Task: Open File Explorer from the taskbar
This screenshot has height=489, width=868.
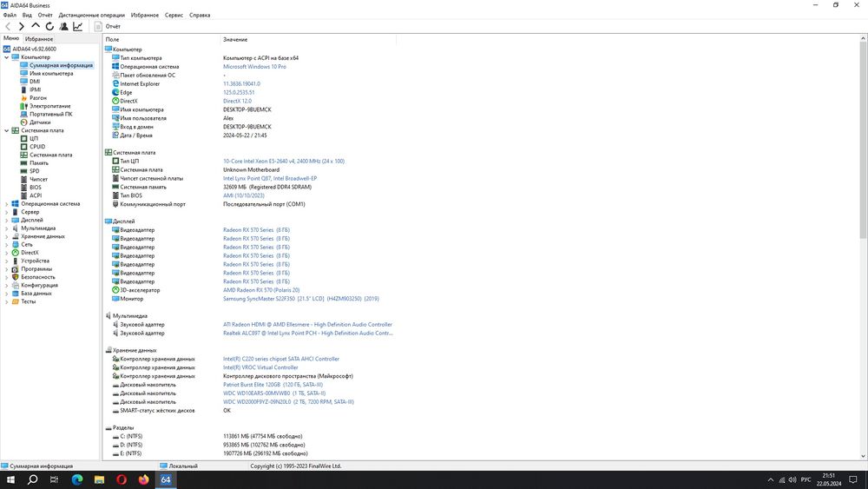Action: (x=99, y=479)
